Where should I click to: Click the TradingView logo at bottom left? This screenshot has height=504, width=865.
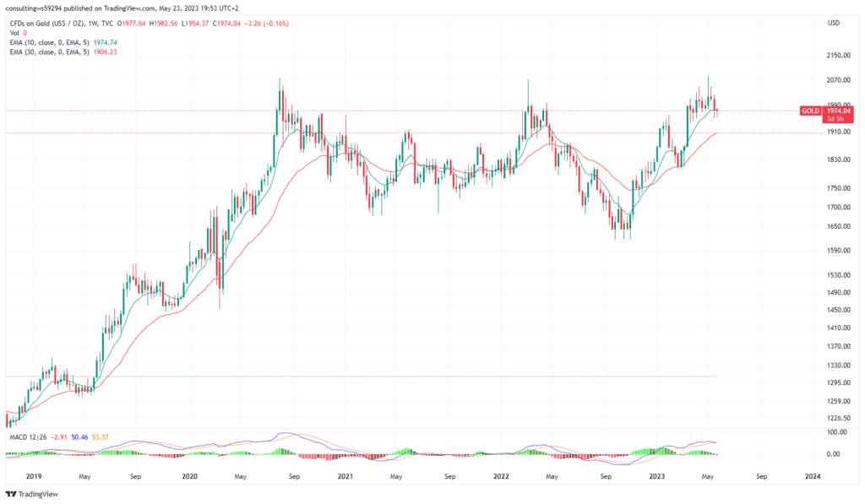33,494
